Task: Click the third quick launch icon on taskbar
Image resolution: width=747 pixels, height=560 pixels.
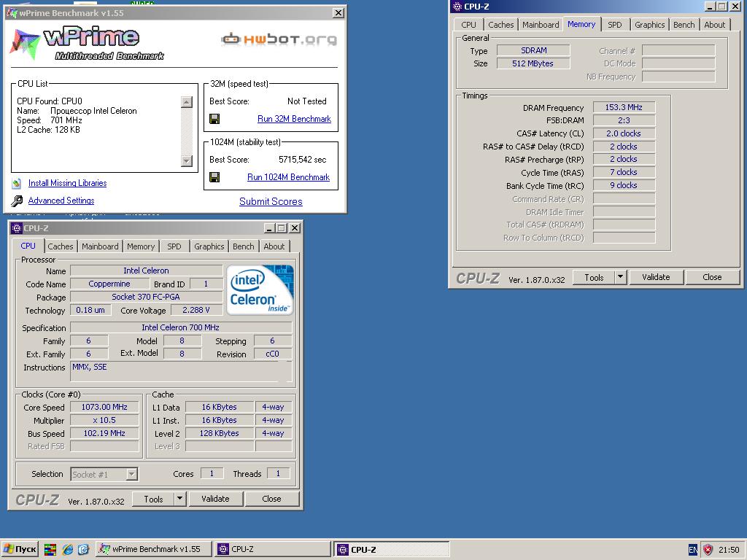Action: pyautogui.click(x=83, y=550)
